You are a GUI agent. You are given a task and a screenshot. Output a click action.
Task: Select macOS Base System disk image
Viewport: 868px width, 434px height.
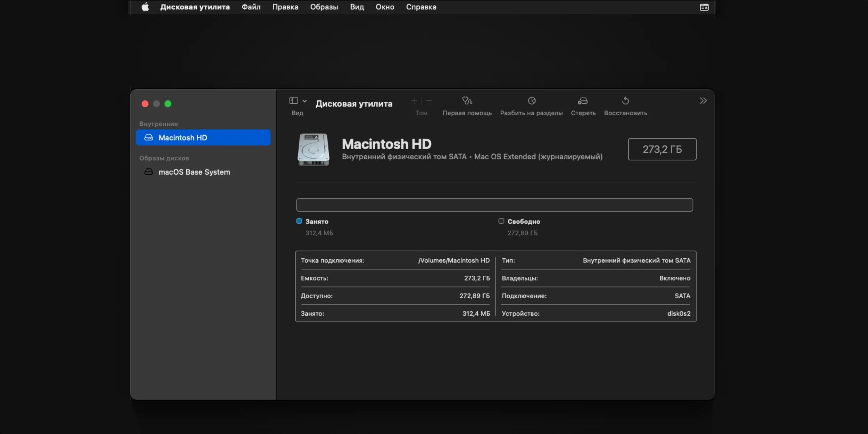[x=194, y=172]
